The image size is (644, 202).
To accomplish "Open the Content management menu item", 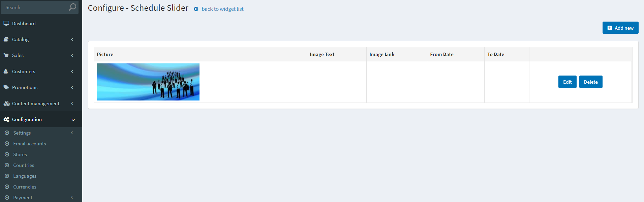I will (x=41, y=104).
